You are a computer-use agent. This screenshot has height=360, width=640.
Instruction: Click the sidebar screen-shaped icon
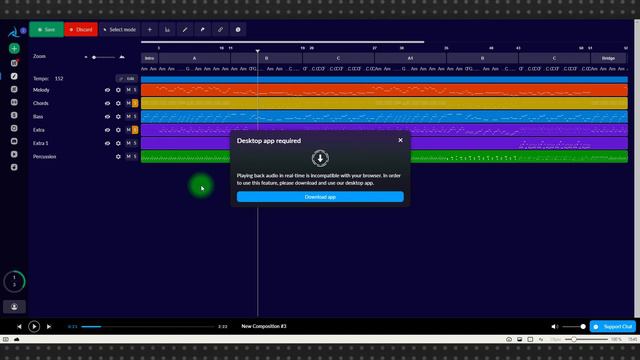pyautogui.click(x=14, y=141)
